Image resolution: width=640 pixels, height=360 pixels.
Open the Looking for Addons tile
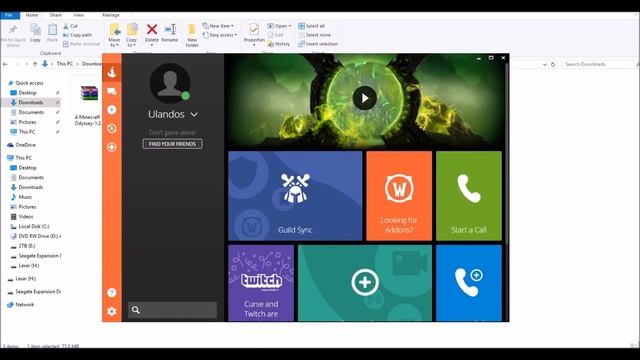pos(399,196)
